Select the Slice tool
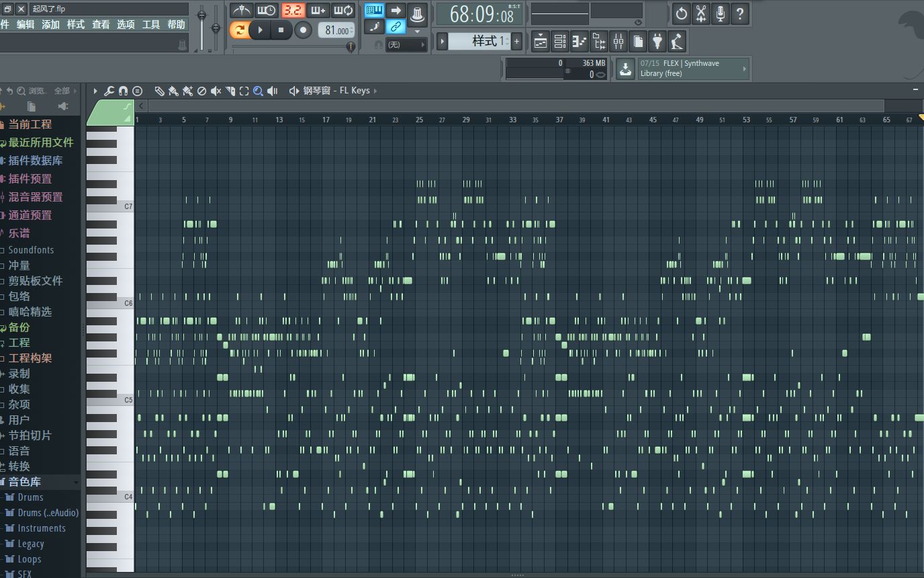The image size is (924, 578). pos(230,91)
